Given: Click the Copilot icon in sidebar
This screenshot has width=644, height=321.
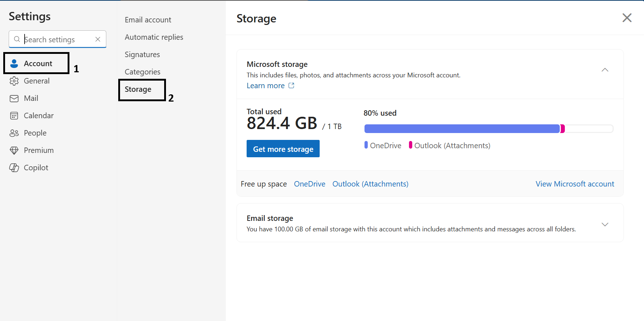Looking at the screenshot, I should point(14,168).
